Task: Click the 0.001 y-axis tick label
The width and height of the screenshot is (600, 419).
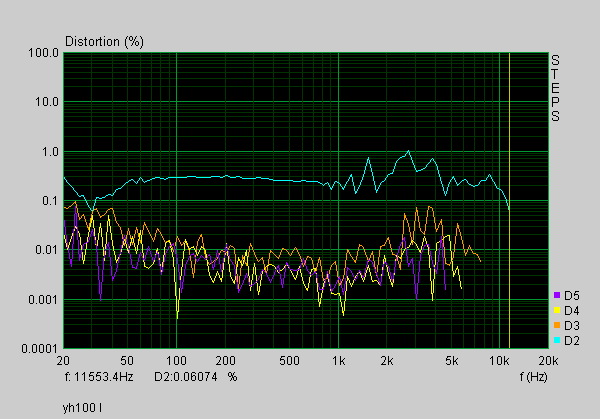Action: [44, 299]
